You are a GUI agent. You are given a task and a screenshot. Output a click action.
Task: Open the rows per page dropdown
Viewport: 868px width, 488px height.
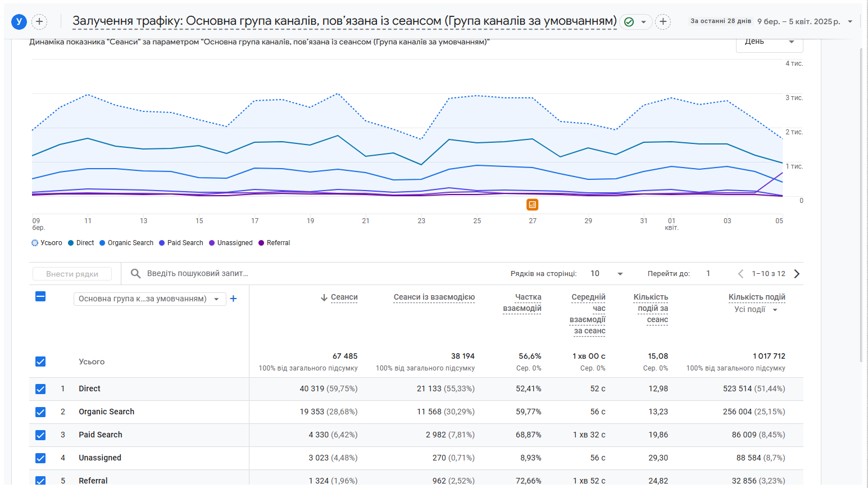pyautogui.click(x=607, y=274)
